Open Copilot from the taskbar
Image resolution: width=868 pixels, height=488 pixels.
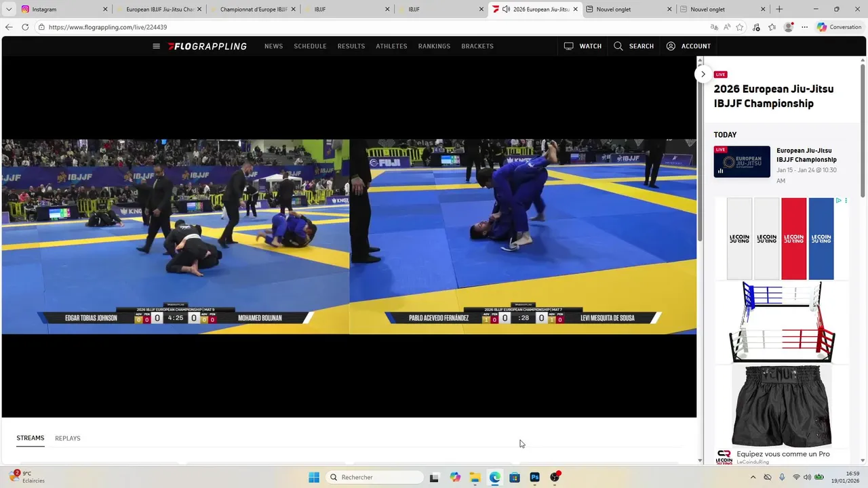(x=455, y=477)
